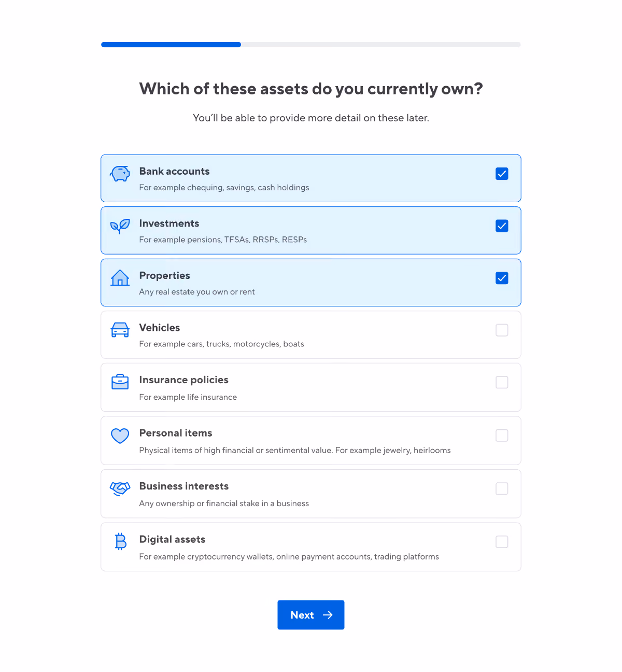Click the plant leaf Investments icon
The height and width of the screenshot is (672, 622).
[120, 226]
